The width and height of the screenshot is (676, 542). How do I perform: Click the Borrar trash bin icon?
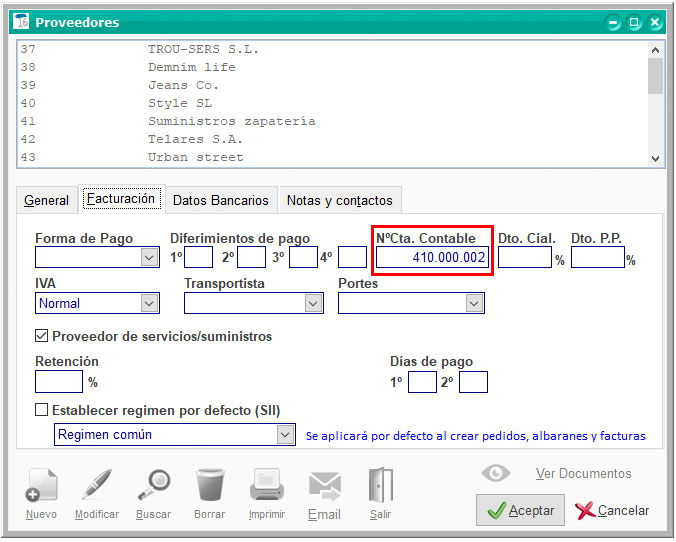point(210,485)
